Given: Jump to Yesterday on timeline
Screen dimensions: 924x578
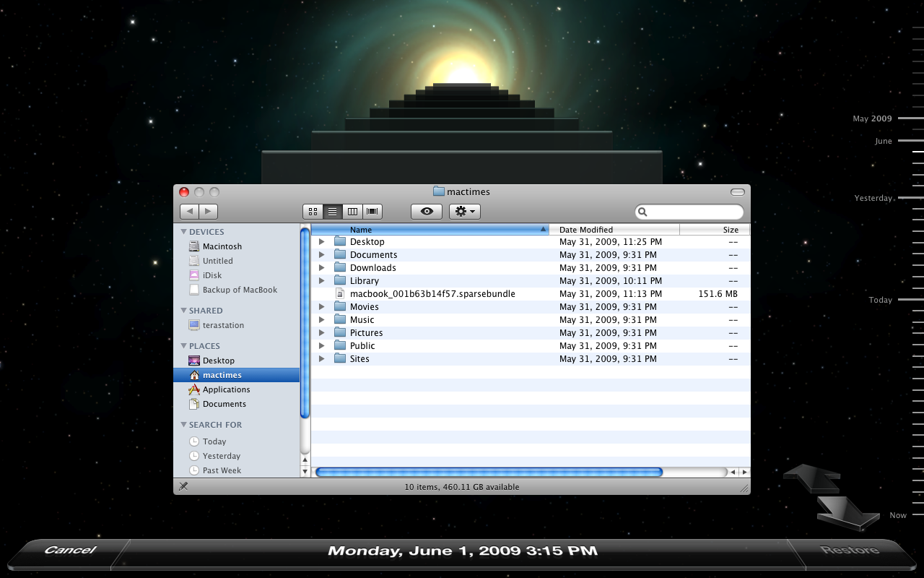Looking at the screenshot, I should tap(873, 198).
